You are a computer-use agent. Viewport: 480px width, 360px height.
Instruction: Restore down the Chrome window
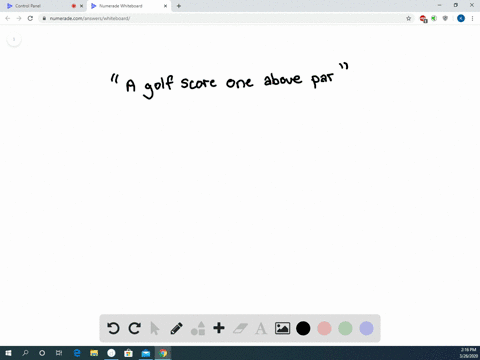[456, 5]
